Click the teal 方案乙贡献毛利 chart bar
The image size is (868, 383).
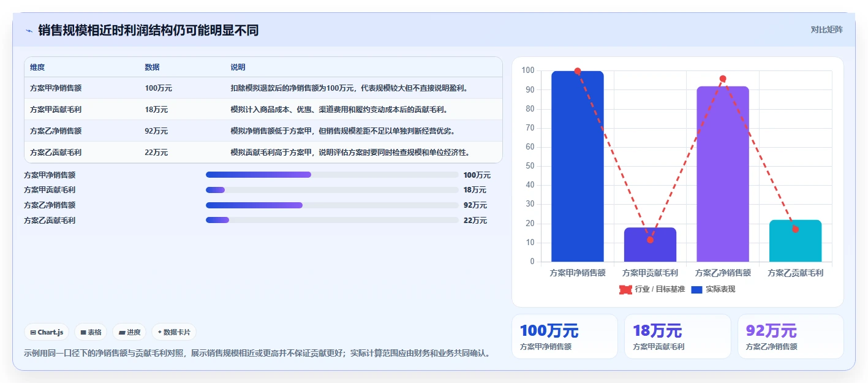(x=795, y=241)
